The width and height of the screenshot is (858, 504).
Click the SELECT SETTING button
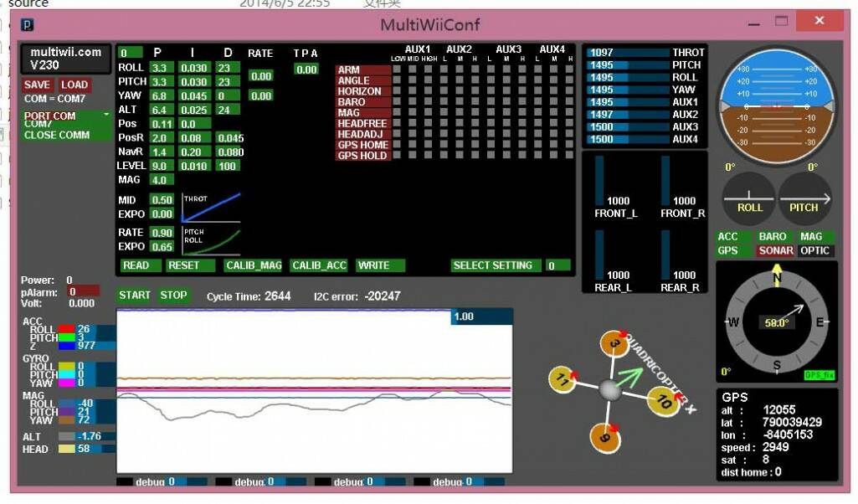click(x=496, y=265)
